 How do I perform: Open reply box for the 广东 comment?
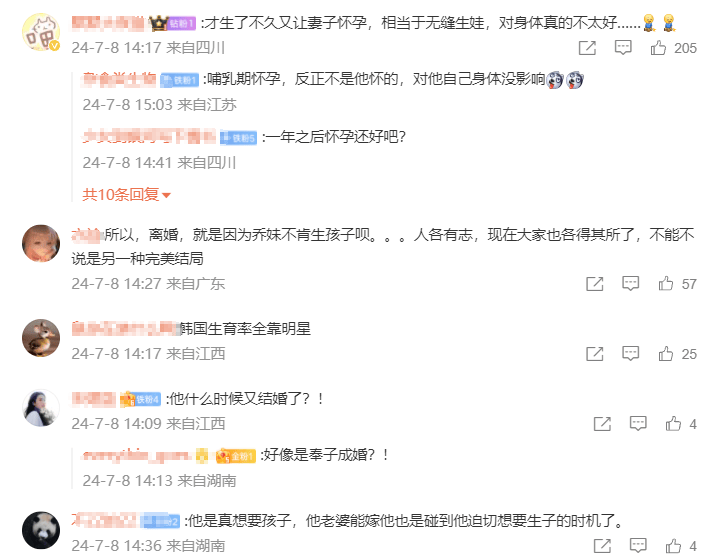pos(631,283)
